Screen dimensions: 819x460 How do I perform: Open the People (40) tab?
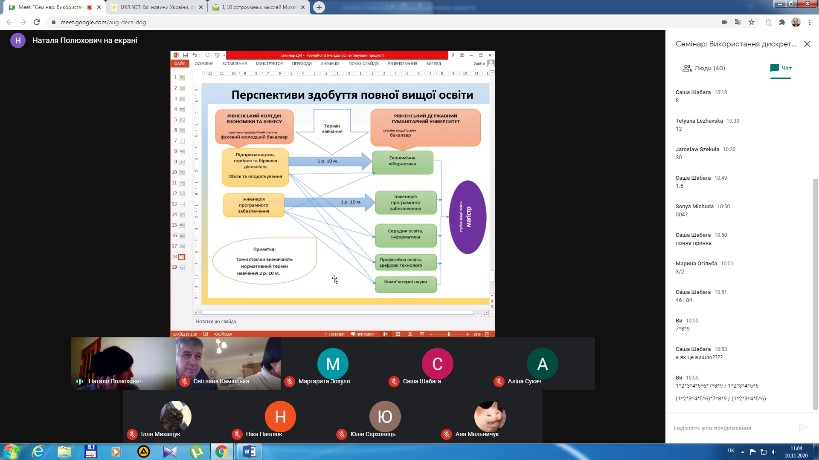pyautogui.click(x=704, y=68)
